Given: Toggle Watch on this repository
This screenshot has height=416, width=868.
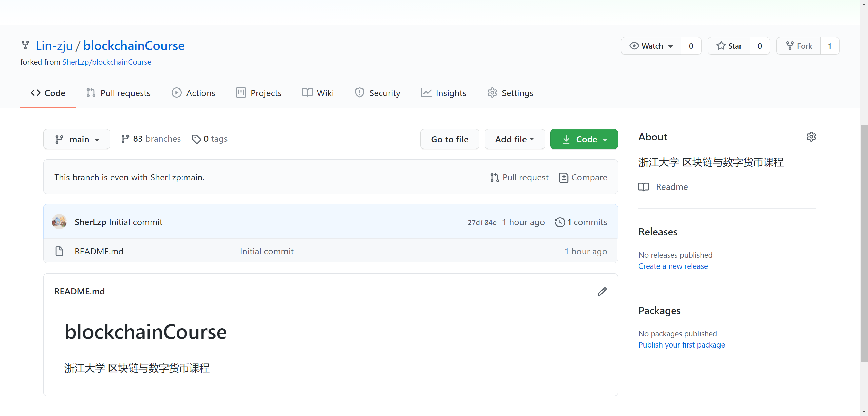Looking at the screenshot, I should tap(651, 46).
